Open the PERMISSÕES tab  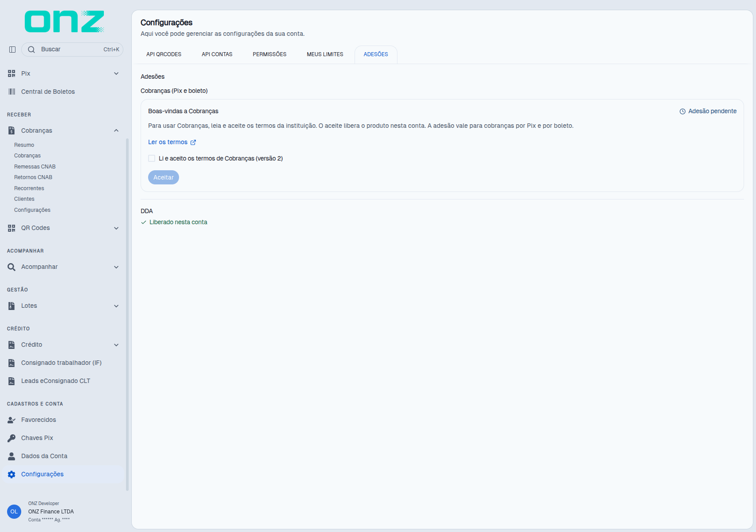coord(270,54)
